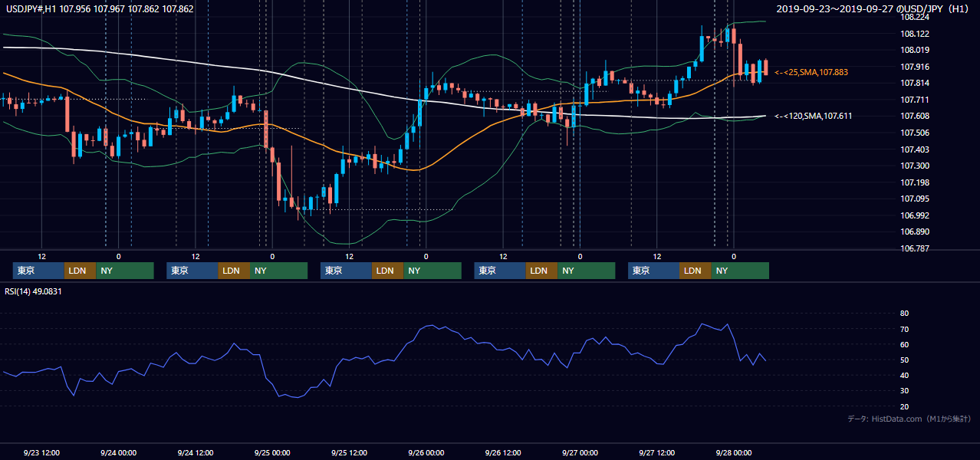Click price axis value 107.403

915,149
